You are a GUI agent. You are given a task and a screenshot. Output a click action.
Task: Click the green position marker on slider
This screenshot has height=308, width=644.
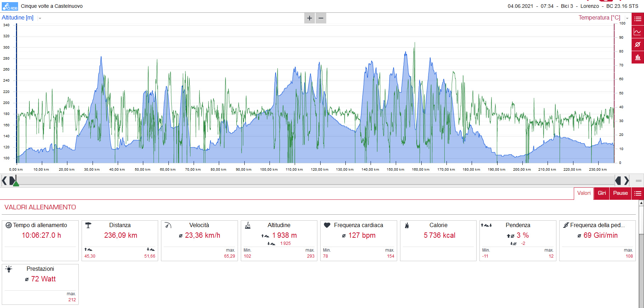(x=16, y=183)
